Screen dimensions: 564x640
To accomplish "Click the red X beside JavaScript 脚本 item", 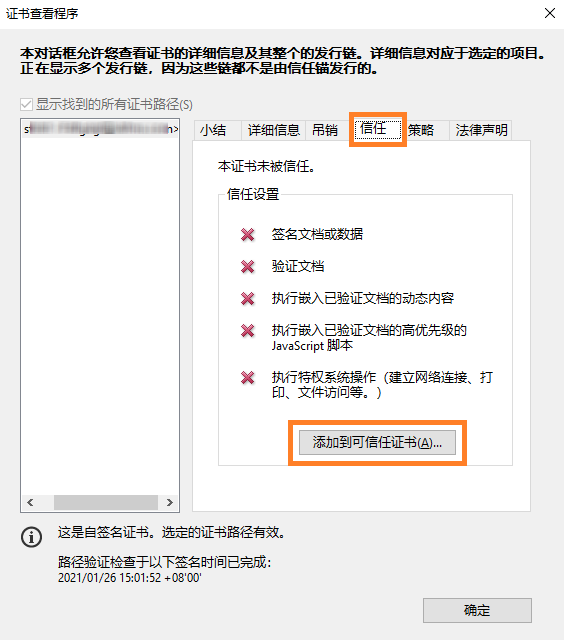I will (247, 330).
